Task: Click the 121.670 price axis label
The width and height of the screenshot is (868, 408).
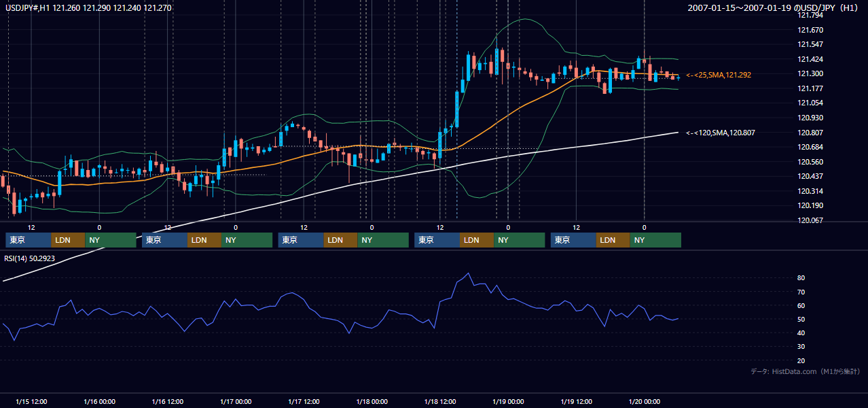Action: point(810,30)
